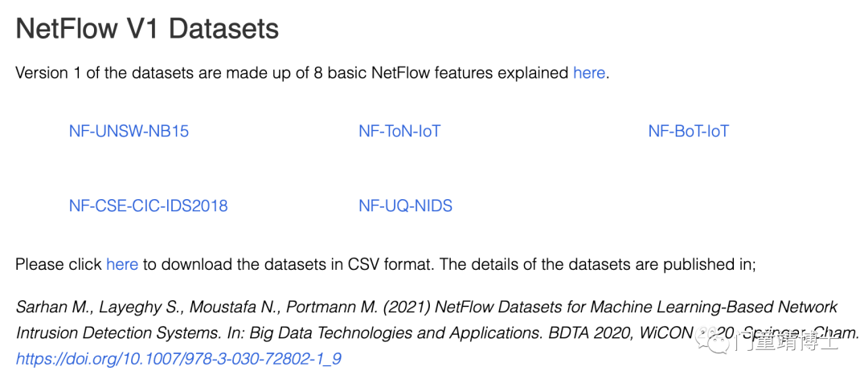Follow the 'here' link explaining NetFlow features

(x=589, y=72)
